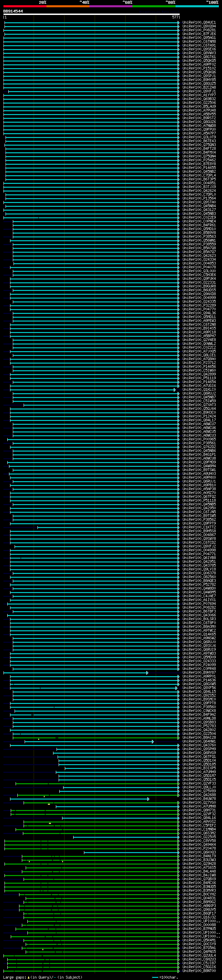
Task: Select the label UniRef100_Q42624
Action: point(199,191)
